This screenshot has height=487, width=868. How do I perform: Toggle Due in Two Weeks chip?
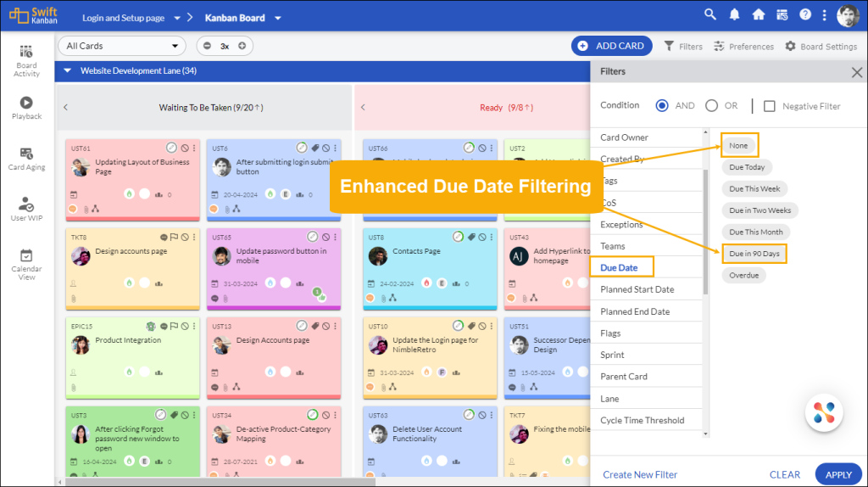click(x=759, y=210)
